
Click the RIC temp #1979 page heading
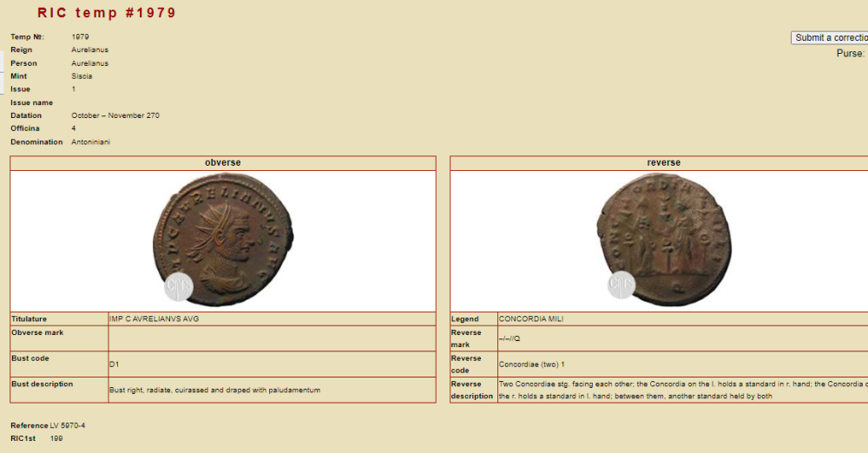[x=107, y=13]
